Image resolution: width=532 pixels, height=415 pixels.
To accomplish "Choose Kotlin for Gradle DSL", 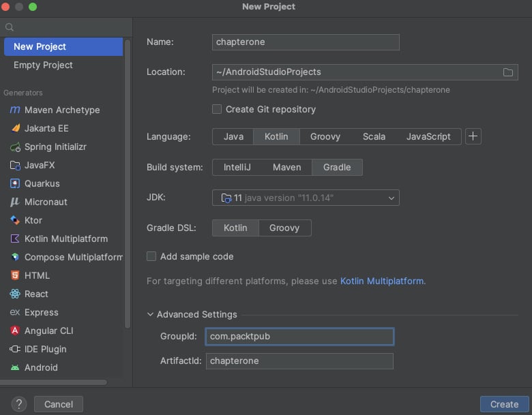I will pos(235,228).
